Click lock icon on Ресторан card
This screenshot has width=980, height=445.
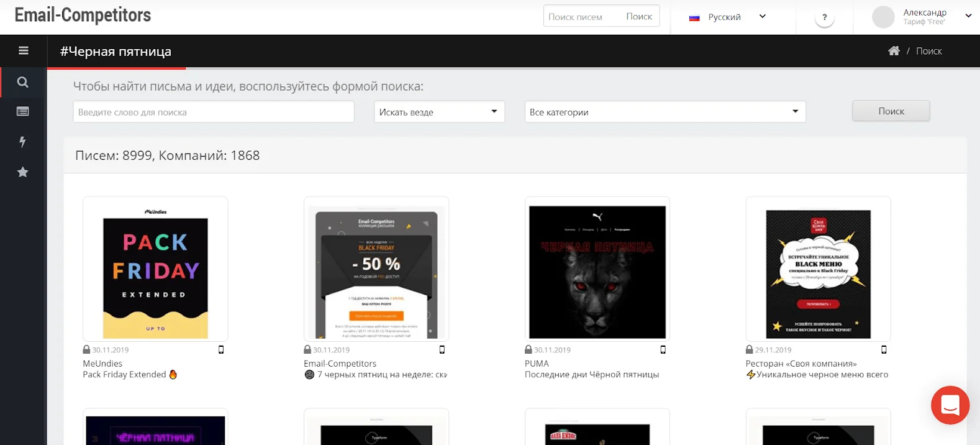pyautogui.click(x=750, y=350)
